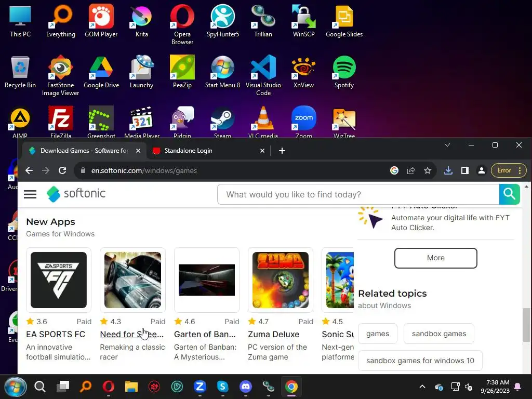This screenshot has width=532, height=399.
Task: Open the Softonic hamburger menu
Action: click(30, 194)
